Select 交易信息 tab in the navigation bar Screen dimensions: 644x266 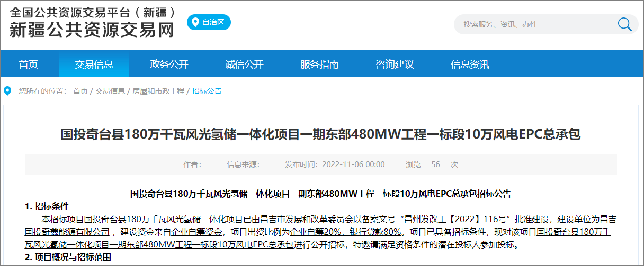tap(94, 65)
